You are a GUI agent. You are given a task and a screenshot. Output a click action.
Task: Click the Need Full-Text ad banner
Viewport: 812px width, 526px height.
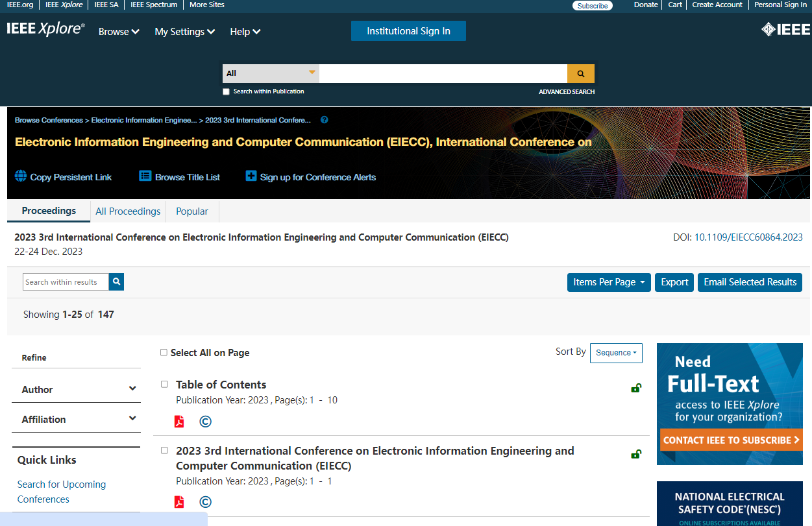click(730, 403)
